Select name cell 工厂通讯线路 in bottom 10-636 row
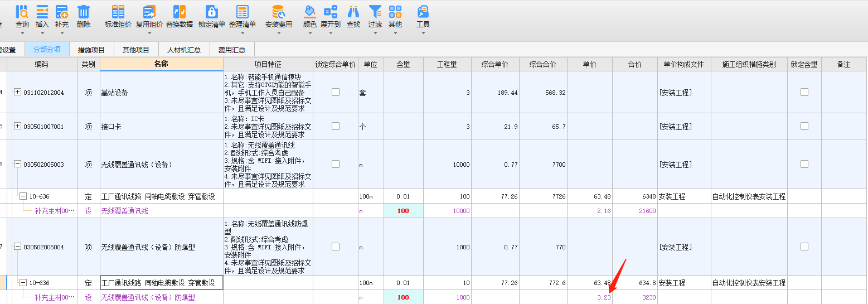Screen dimensions: 868x304 coord(162,283)
